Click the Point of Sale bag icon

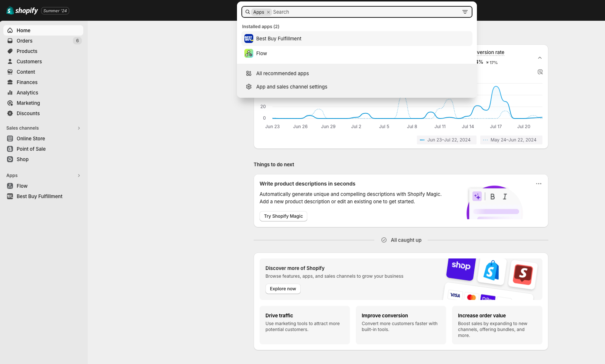coord(10,149)
